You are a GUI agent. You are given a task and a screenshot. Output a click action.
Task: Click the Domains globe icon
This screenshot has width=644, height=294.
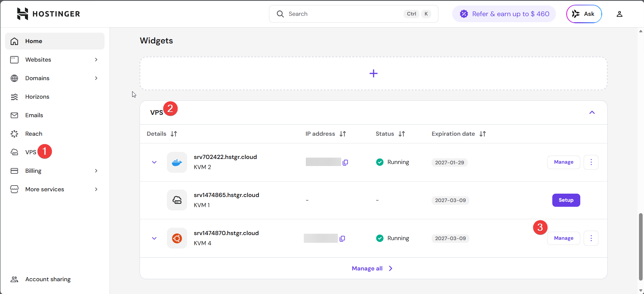pos(14,78)
